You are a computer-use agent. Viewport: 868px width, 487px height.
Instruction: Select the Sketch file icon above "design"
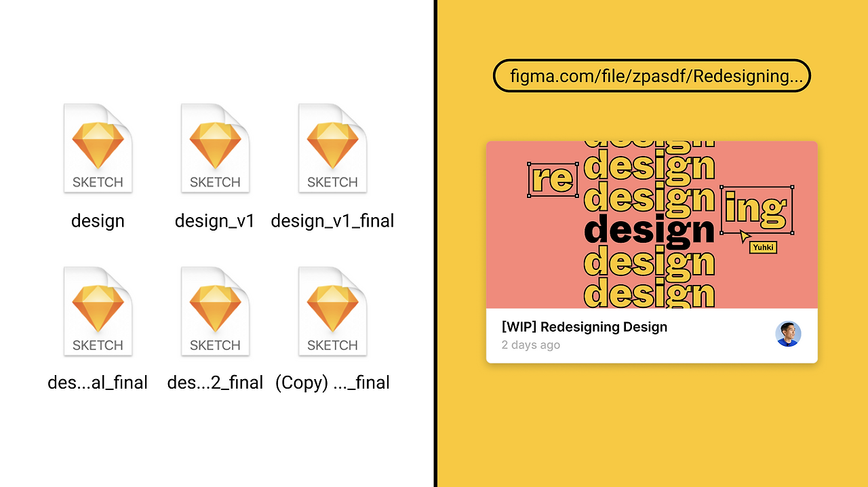click(98, 149)
